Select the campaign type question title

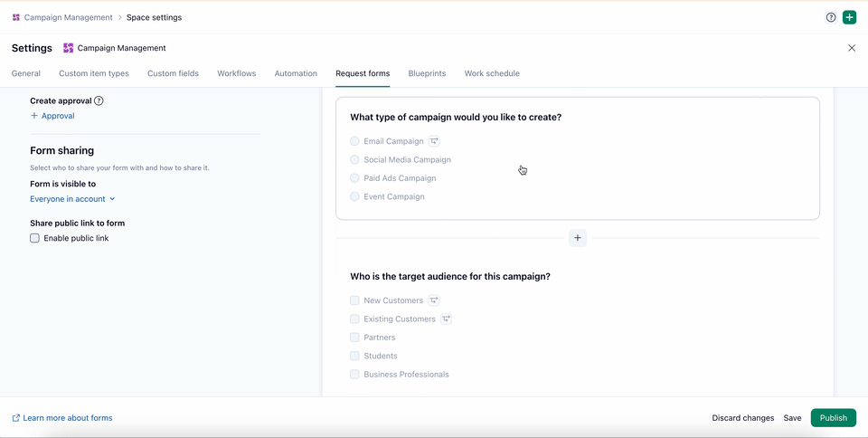pos(456,118)
